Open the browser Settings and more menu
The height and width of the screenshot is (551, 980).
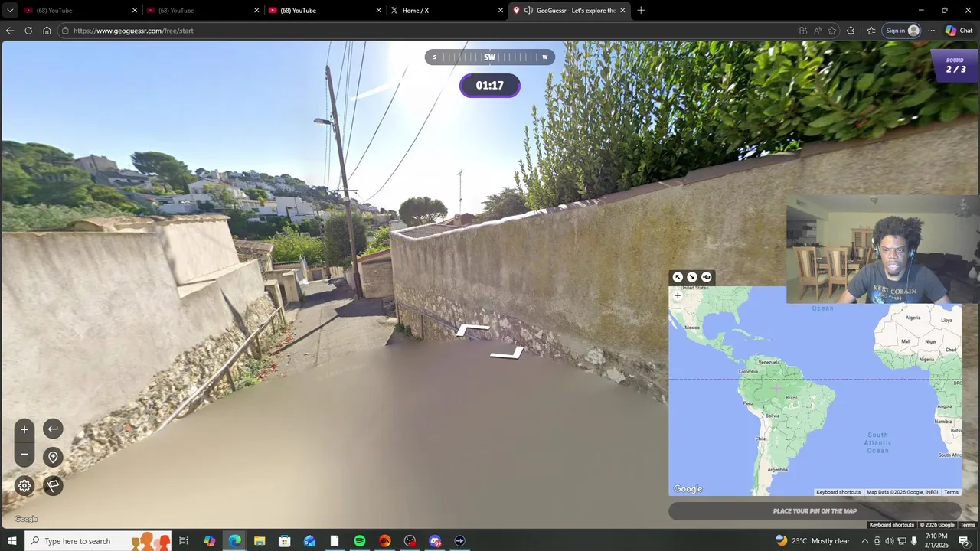coord(931,31)
